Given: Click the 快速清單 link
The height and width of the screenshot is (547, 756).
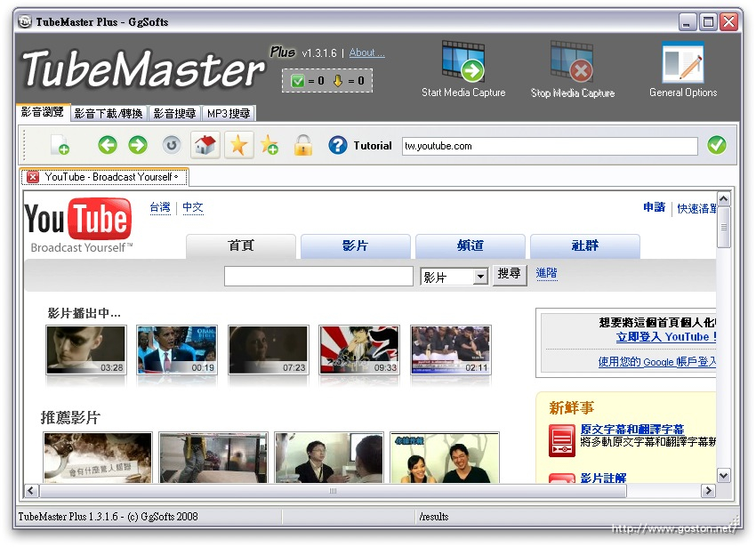Looking at the screenshot, I should click(x=696, y=208).
